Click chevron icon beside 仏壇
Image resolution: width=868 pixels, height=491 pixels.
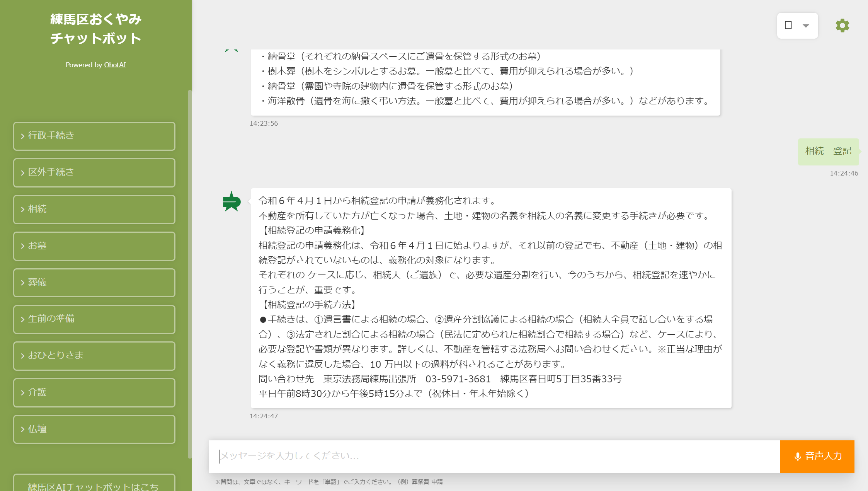[x=22, y=429]
